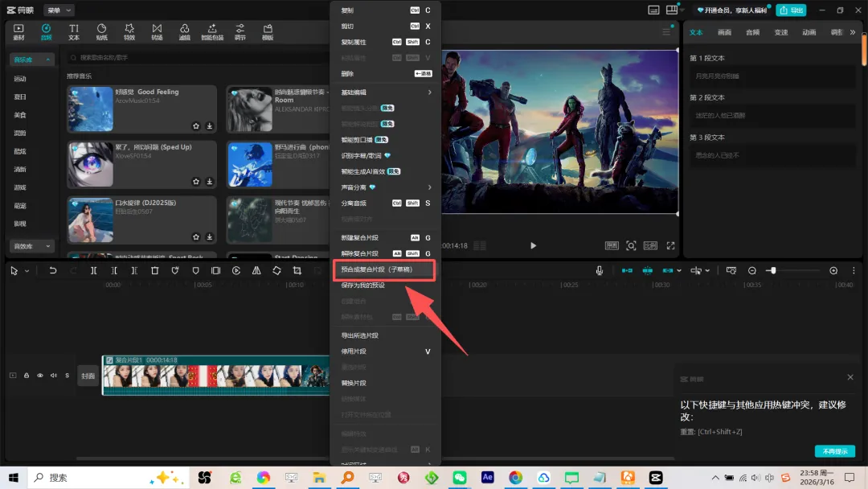This screenshot has width=868, height=489.
Task: Open the preview-axis dropdown arrow in timeline toolbar
Action: [707, 271]
